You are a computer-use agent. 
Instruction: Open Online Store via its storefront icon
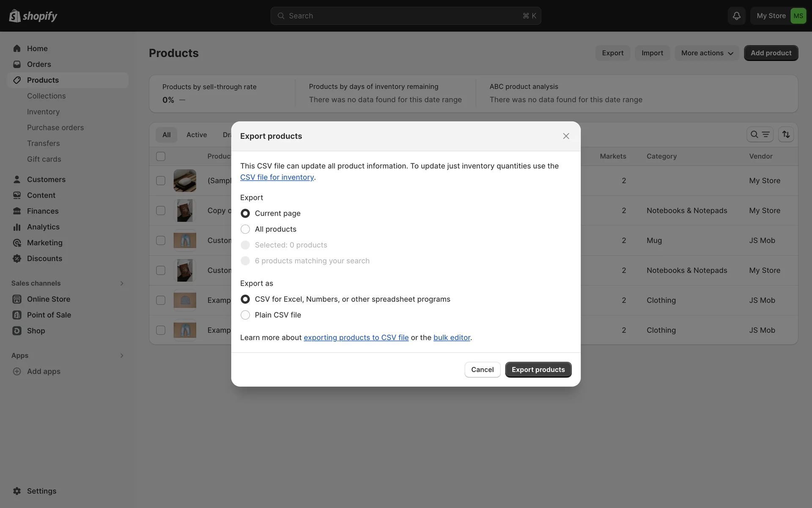pyautogui.click(x=17, y=299)
